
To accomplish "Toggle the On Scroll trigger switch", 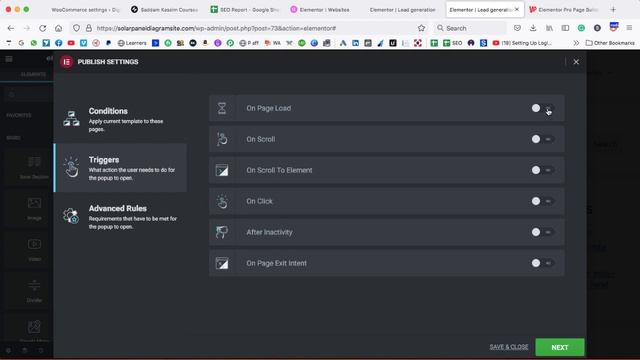I will click(542, 139).
